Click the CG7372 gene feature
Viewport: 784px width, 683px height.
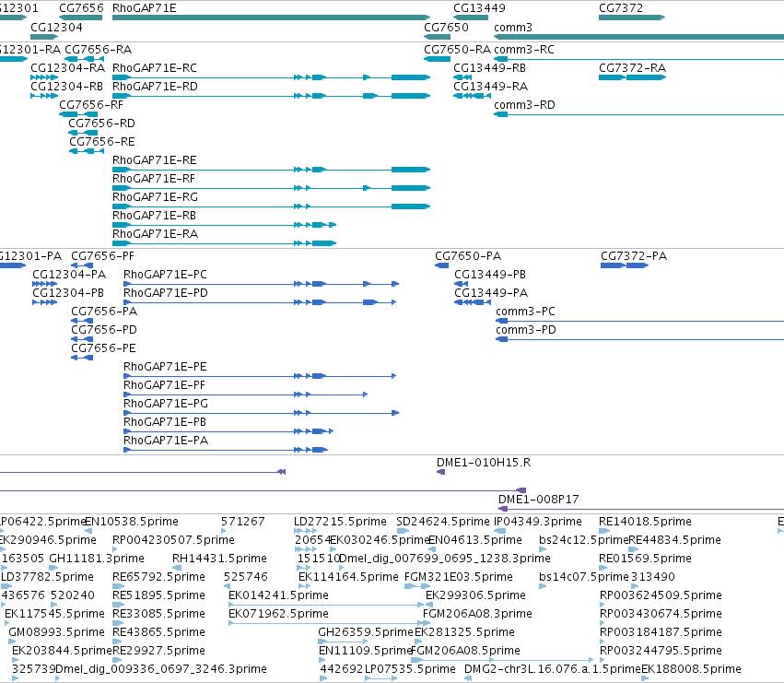pos(632,18)
